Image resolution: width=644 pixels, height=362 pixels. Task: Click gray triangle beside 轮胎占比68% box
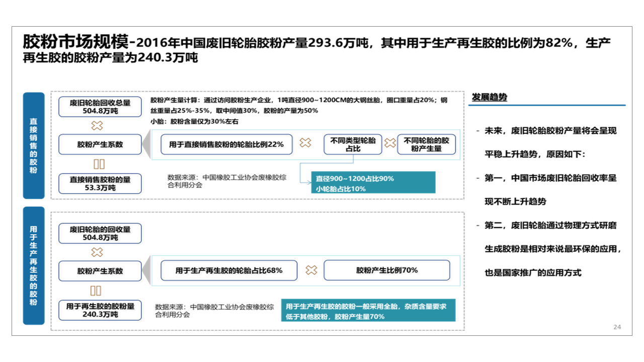(146, 270)
